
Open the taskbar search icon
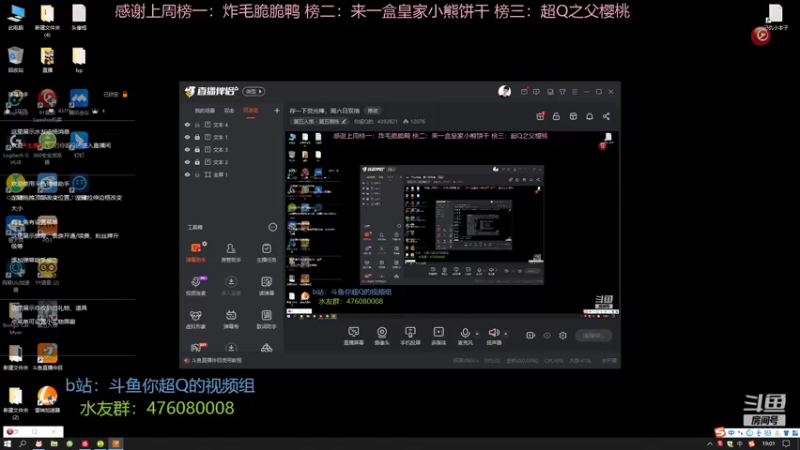click(22, 444)
